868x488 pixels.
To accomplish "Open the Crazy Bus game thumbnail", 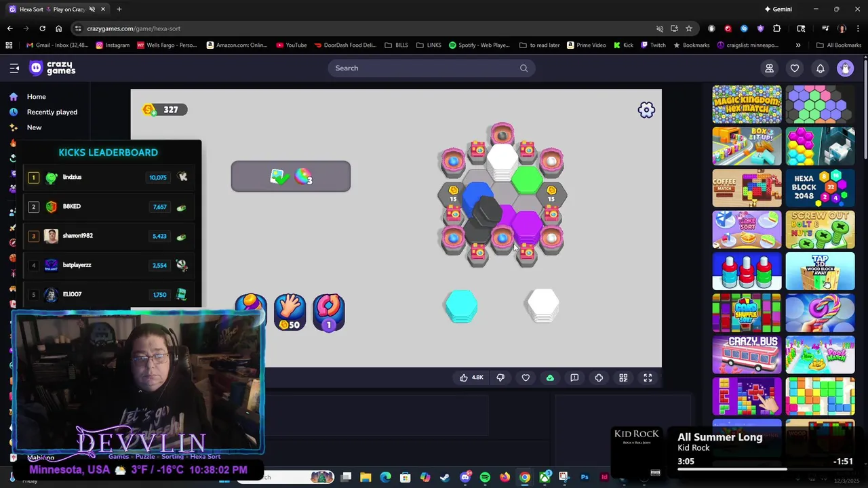I will coord(747,355).
